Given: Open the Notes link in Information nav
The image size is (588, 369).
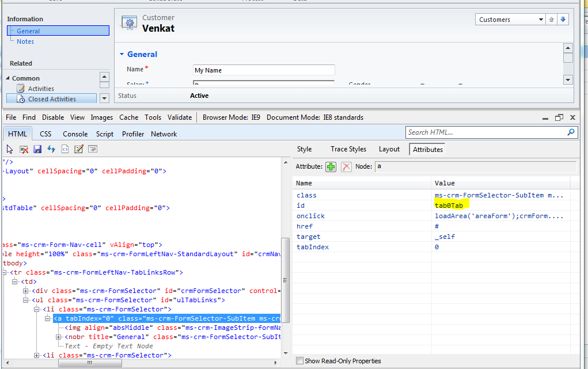Looking at the screenshot, I should [25, 41].
